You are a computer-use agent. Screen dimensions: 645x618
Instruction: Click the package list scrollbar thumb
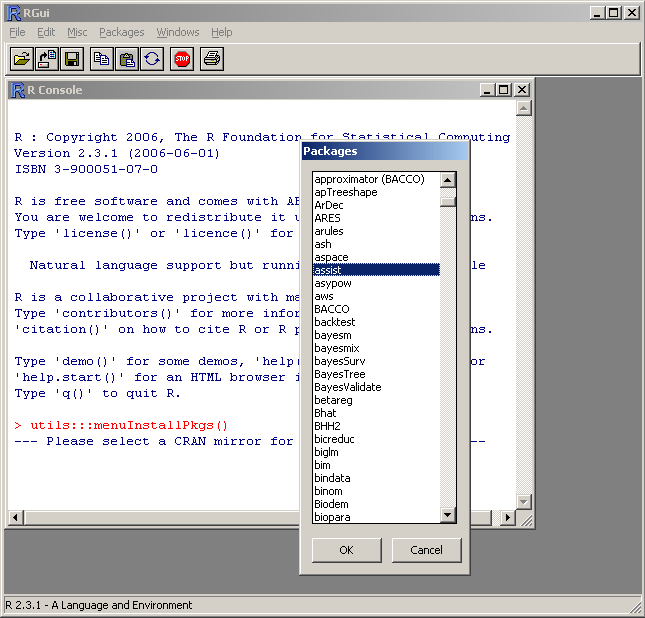click(448, 202)
